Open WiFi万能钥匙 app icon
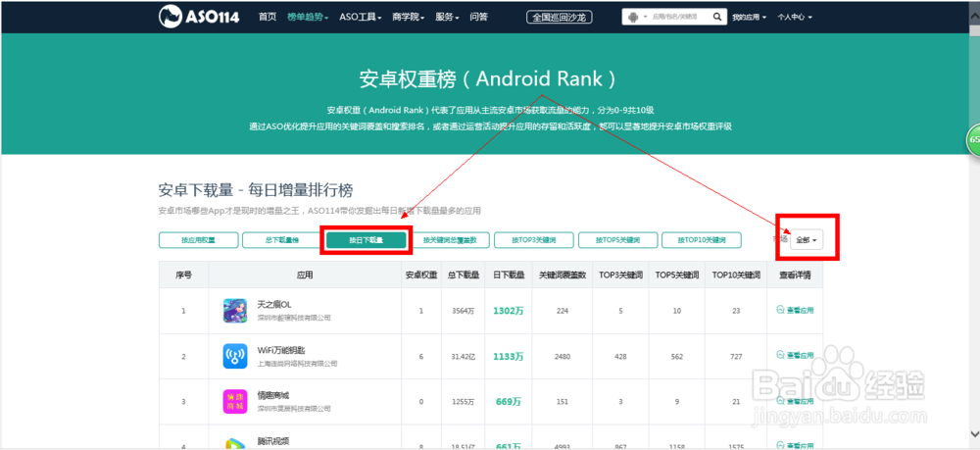The height and width of the screenshot is (450, 980). 235,356
